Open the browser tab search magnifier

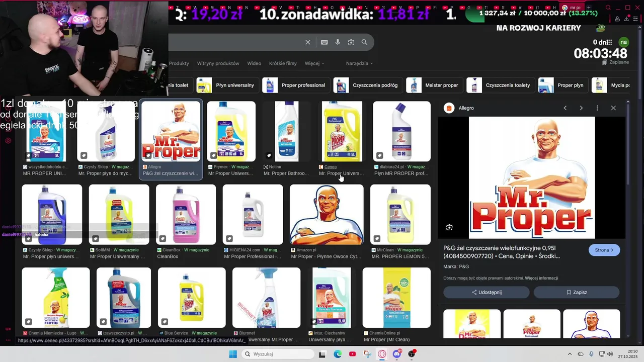608,8
